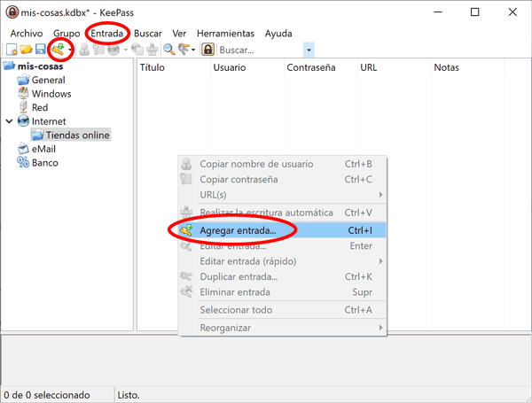Image resolution: width=532 pixels, height=403 pixels.
Task: Open the Show Entries dropdown arrow
Action: [x=193, y=50]
